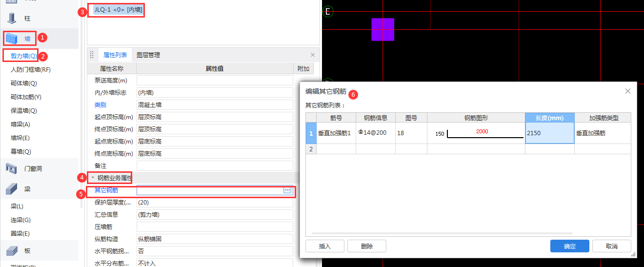Click the 起点顶标高(m) value field

pyautogui.click(x=215, y=117)
